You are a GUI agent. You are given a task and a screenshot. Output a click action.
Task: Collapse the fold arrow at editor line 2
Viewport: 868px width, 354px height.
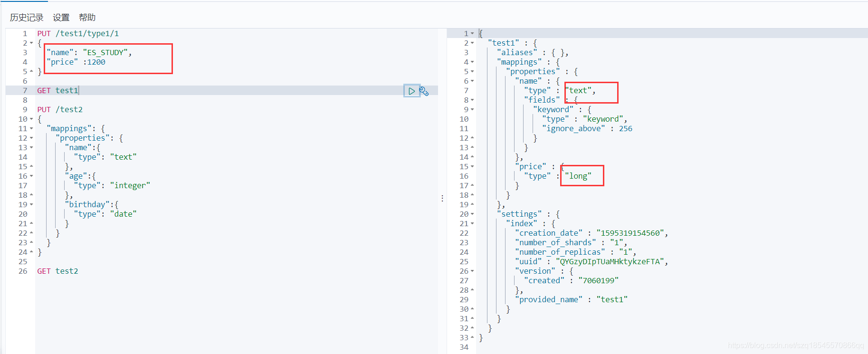click(31, 43)
